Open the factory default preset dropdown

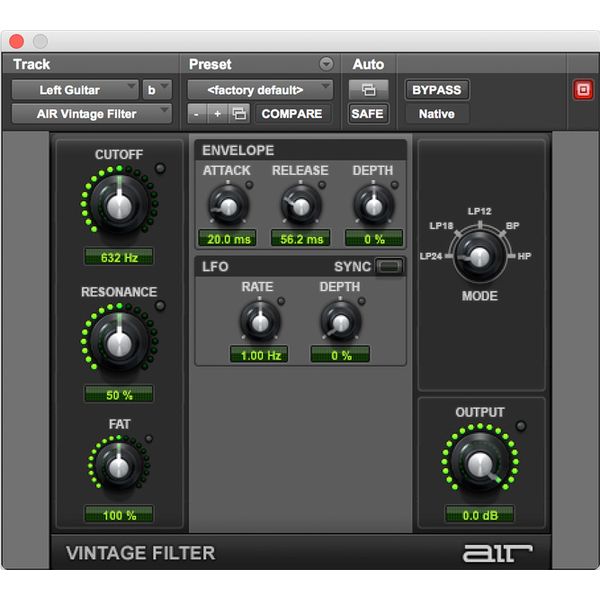260,90
